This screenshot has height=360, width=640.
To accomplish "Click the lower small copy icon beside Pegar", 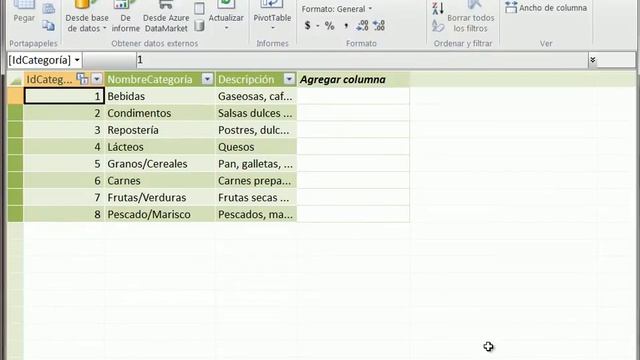I will pyautogui.click(x=49, y=26).
